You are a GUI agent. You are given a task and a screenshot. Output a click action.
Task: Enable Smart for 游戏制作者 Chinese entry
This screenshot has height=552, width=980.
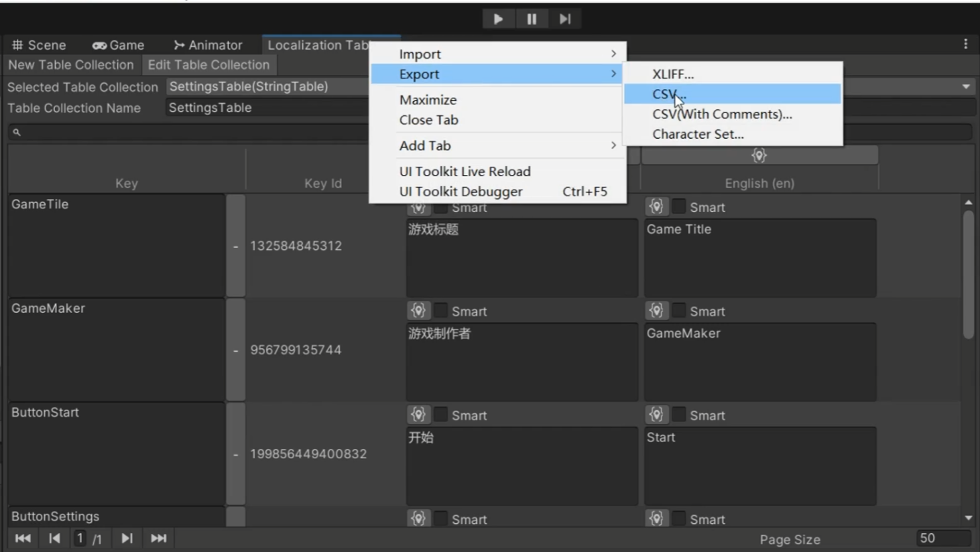441,311
